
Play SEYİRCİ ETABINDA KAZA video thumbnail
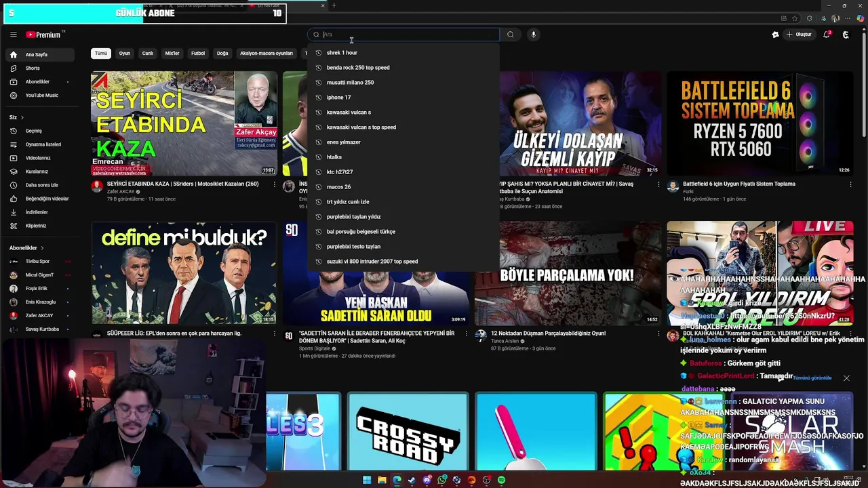click(x=184, y=123)
